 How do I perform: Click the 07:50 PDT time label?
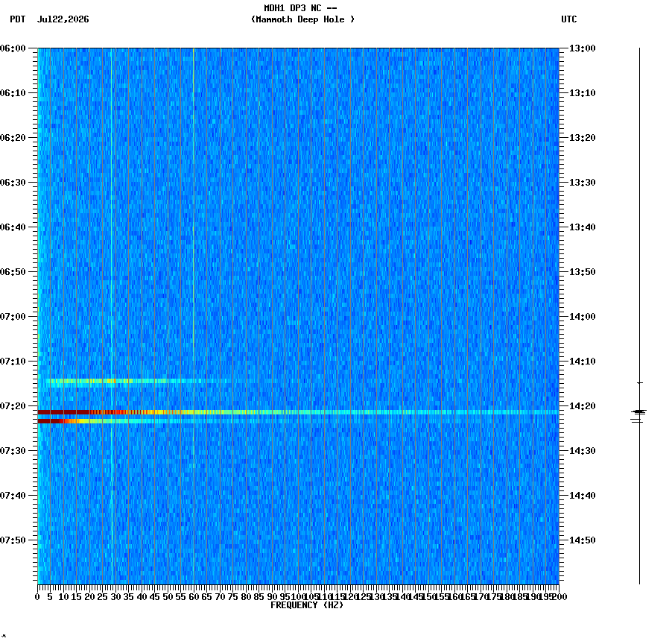click(13, 540)
